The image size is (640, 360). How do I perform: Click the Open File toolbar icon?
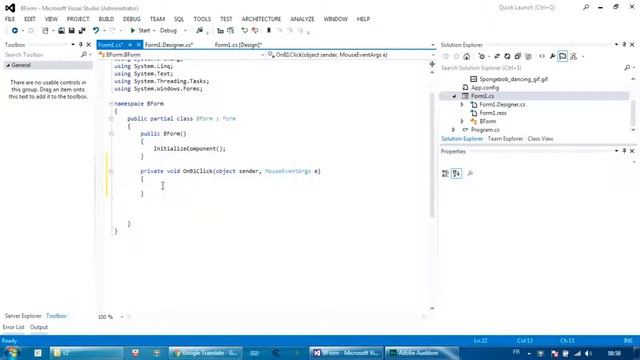(61, 31)
